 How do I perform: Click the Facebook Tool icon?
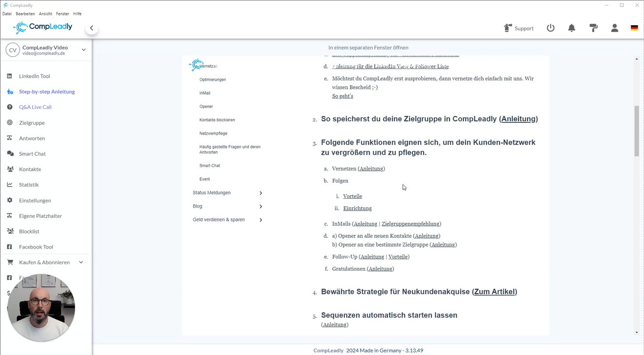(9, 247)
